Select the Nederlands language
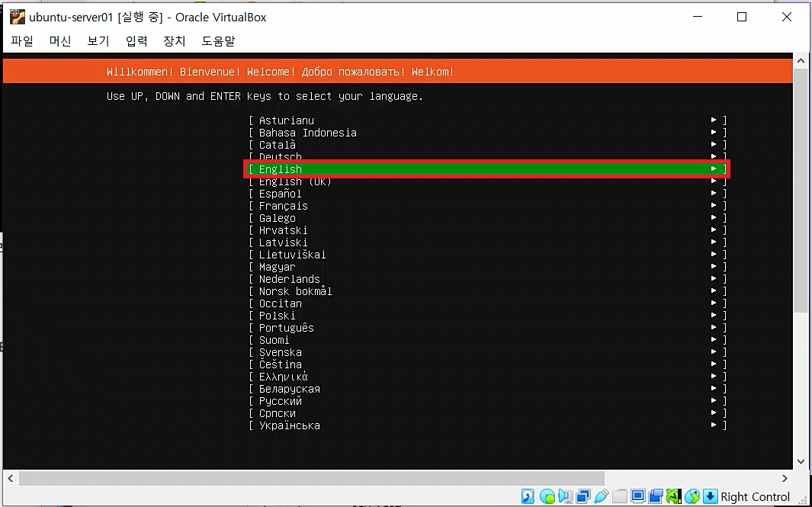The height and width of the screenshot is (507, 812). coord(486,278)
